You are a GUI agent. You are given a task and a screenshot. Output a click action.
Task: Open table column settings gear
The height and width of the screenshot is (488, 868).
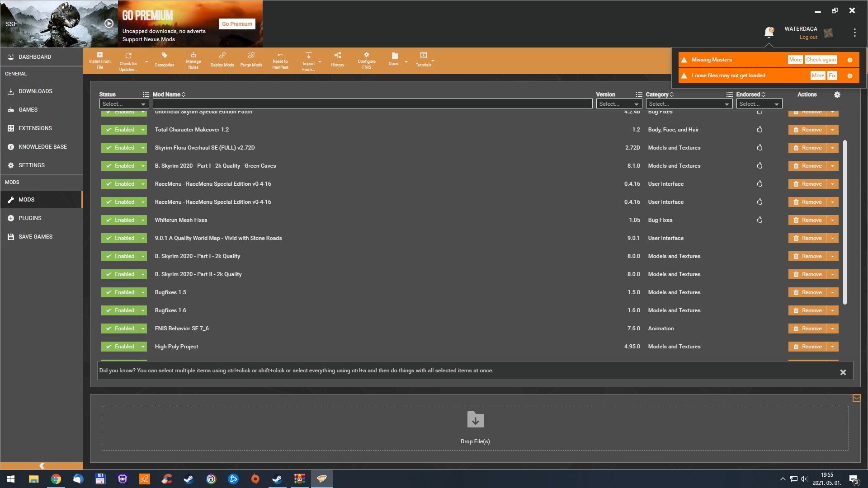[x=837, y=94]
